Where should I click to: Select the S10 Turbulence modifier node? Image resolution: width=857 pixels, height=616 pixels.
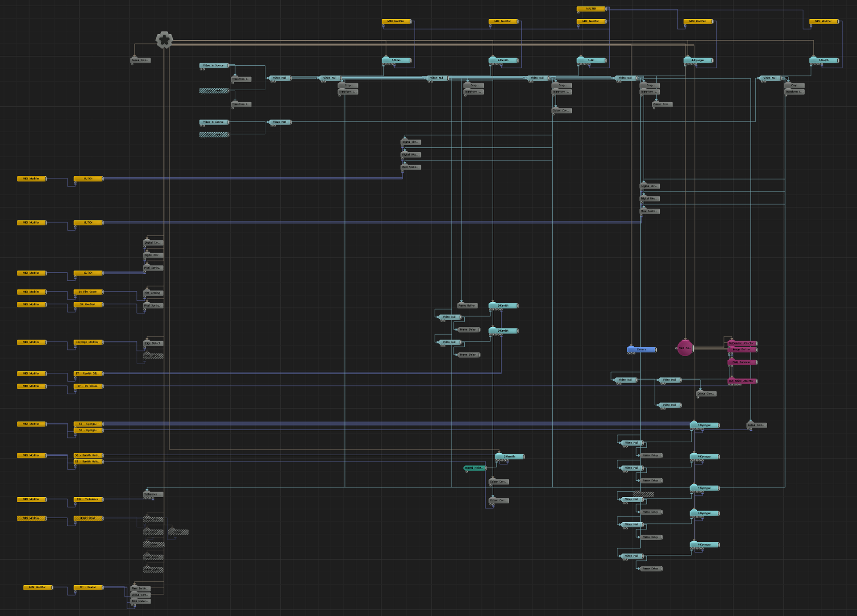[x=88, y=499]
